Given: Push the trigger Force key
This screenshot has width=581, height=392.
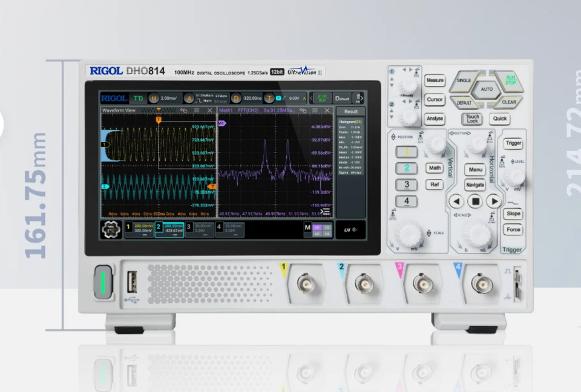Looking at the screenshot, I should pos(513,230).
